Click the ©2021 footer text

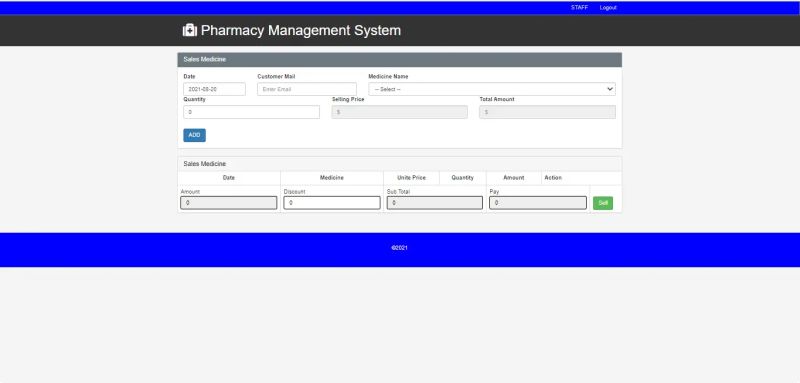(399, 248)
